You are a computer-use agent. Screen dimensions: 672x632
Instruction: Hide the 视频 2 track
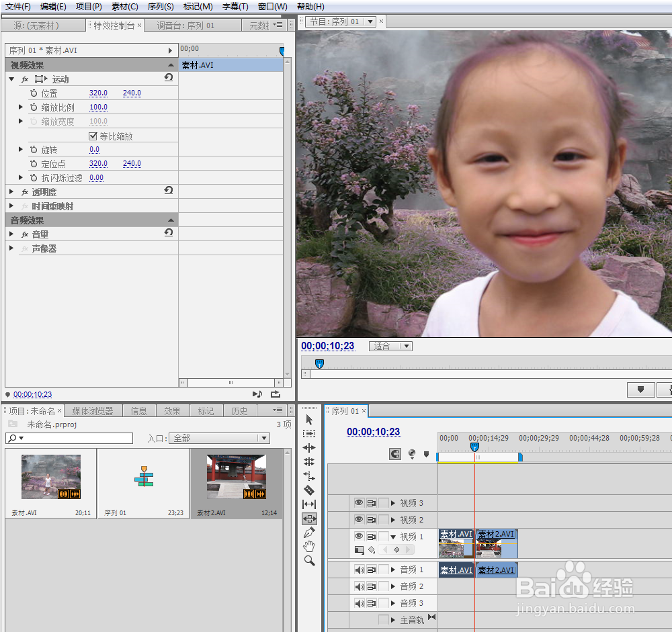pyautogui.click(x=359, y=519)
